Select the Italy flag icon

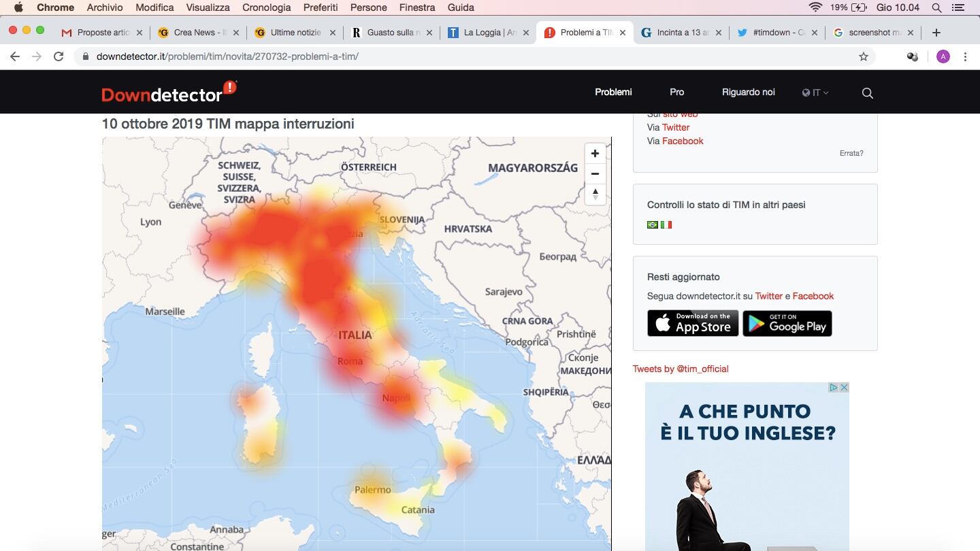(x=666, y=224)
